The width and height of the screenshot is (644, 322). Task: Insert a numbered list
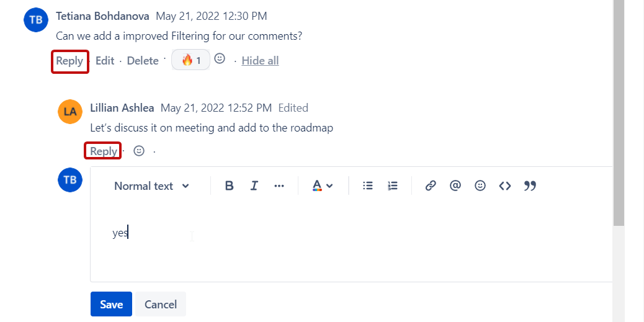tap(392, 186)
